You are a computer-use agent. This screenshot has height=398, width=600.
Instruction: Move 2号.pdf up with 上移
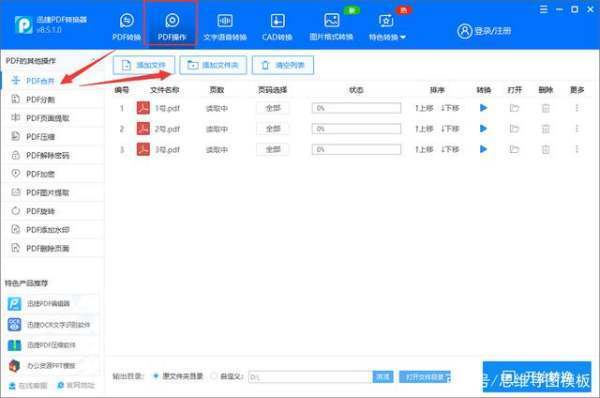424,129
